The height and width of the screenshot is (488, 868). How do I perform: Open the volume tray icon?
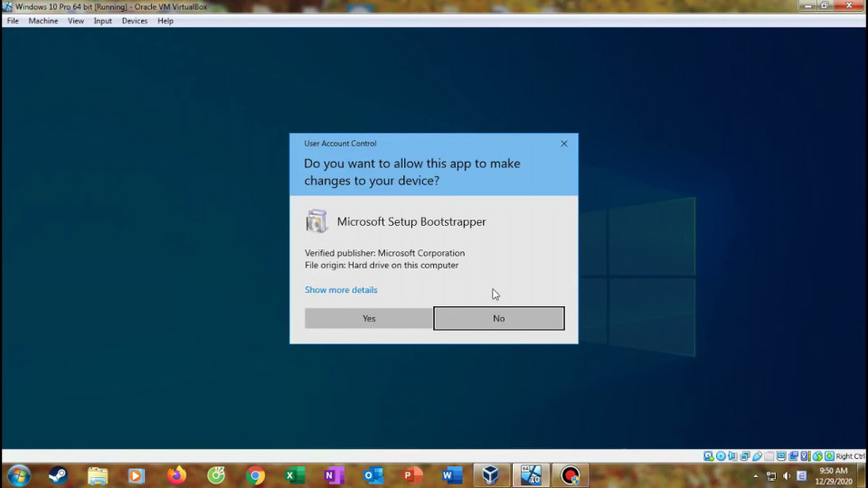point(787,476)
